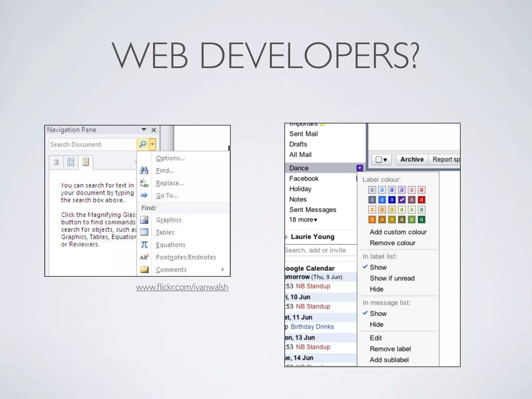Open the search options dropdown arrow

[152, 144]
